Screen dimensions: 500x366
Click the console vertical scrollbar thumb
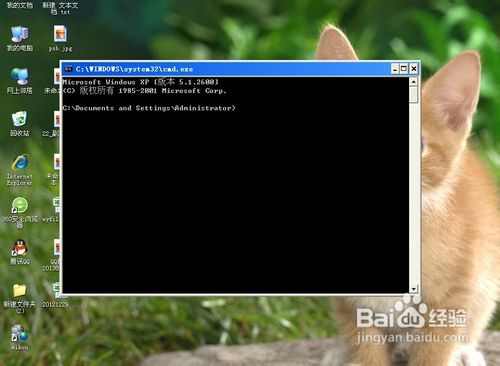click(413, 95)
